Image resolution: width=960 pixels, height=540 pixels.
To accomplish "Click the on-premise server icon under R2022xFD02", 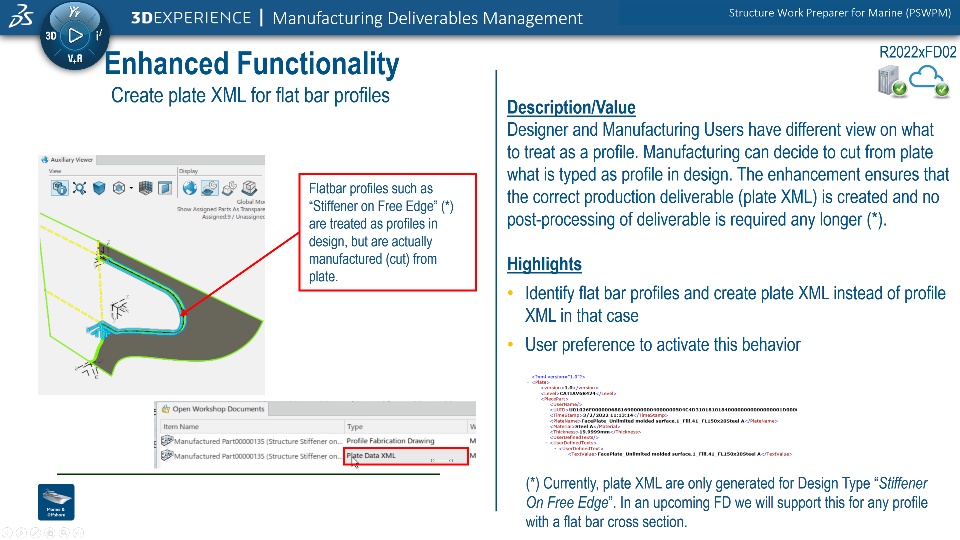I will (x=891, y=81).
